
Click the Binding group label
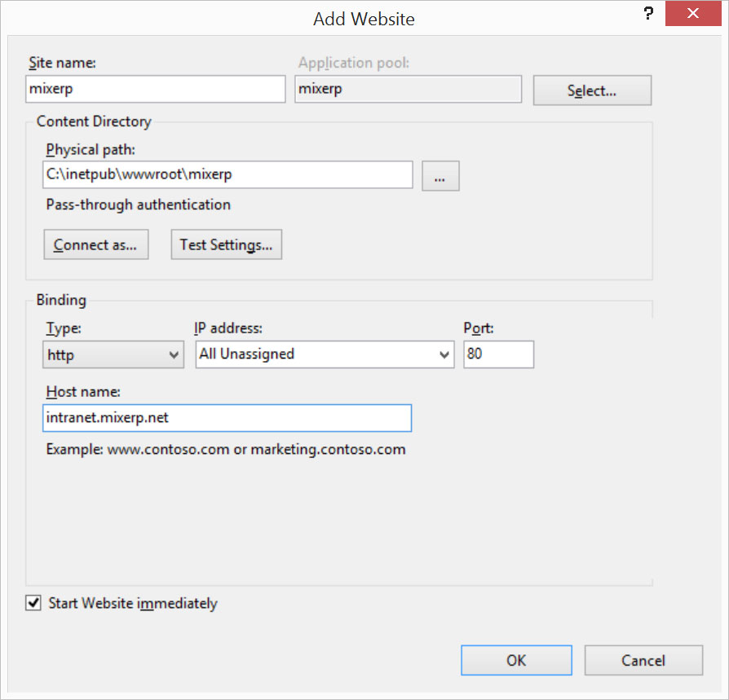coord(61,300)
